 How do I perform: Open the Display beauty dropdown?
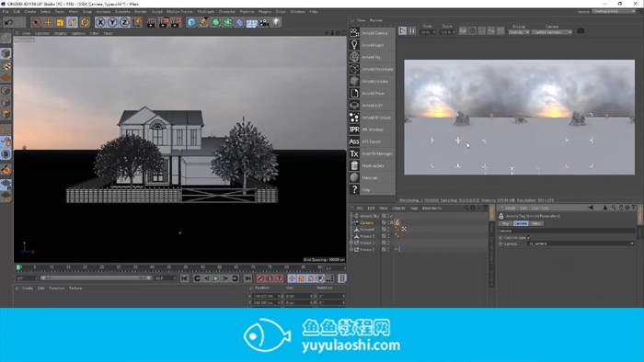[519, 32]
